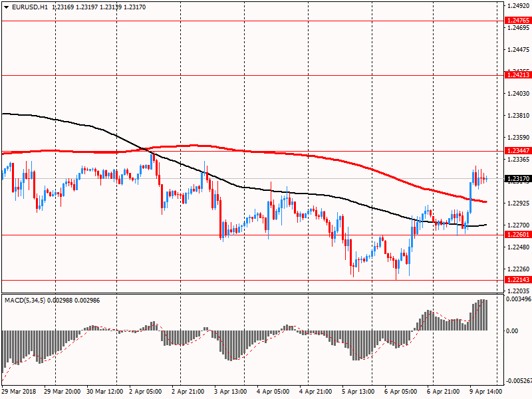Screen dimensions: 532x399
Task: Click the 9 Apr 14:00 time label
Action: [x=486, y=392]
